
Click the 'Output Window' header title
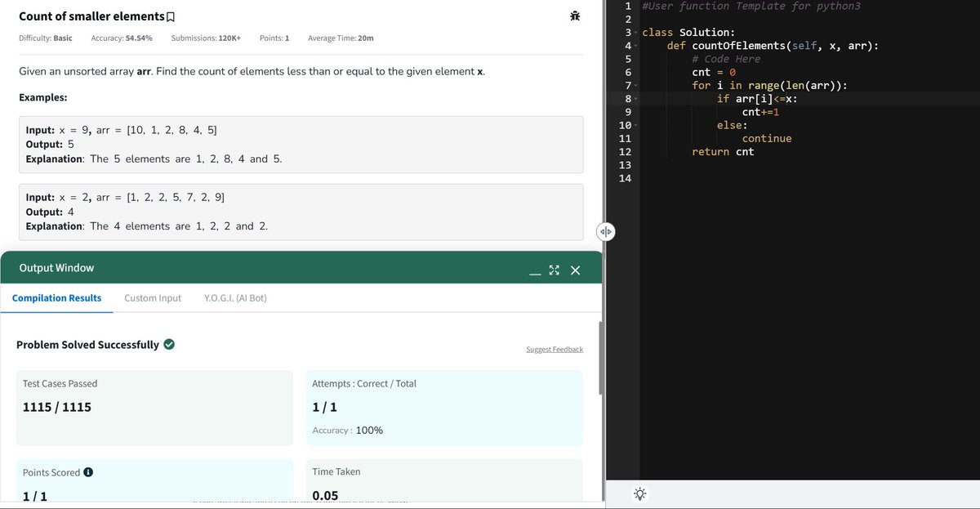pos(56,268)
